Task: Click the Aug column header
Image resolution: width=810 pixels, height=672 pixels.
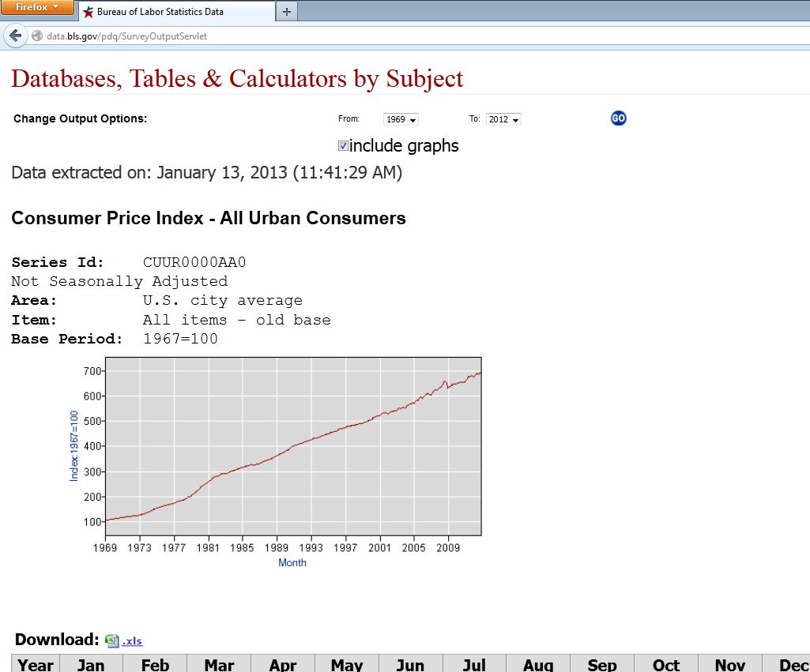Action: coord(538,664)
